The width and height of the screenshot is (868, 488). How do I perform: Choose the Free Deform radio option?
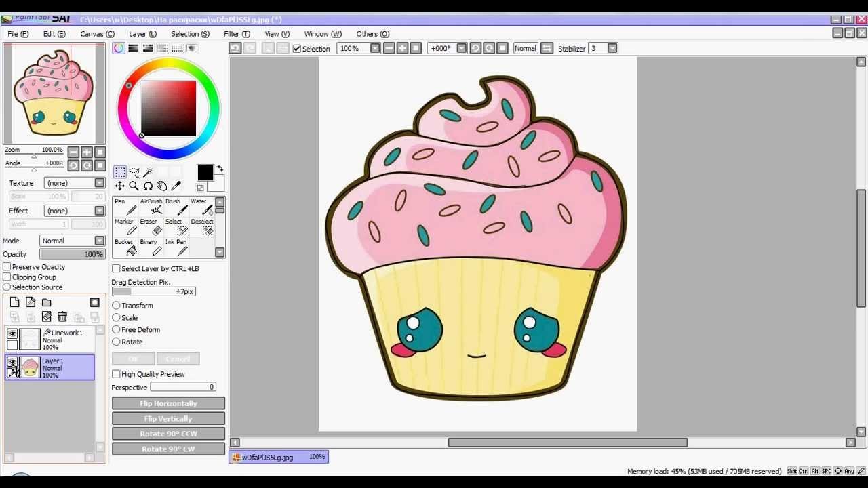116,329
